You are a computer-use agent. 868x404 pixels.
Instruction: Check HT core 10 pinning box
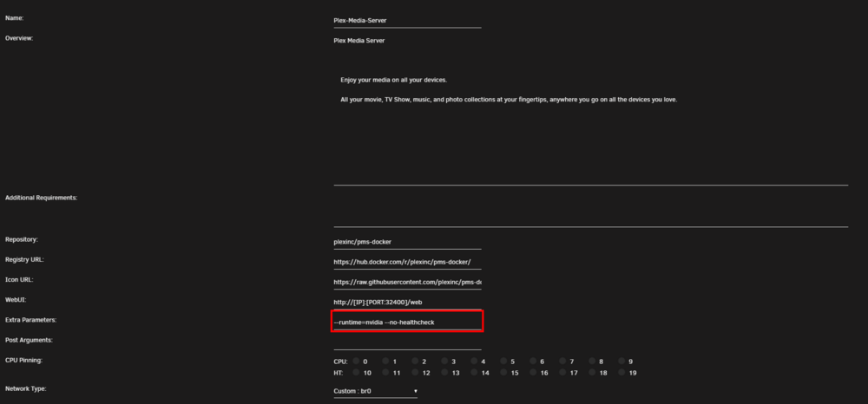(356, 373)
